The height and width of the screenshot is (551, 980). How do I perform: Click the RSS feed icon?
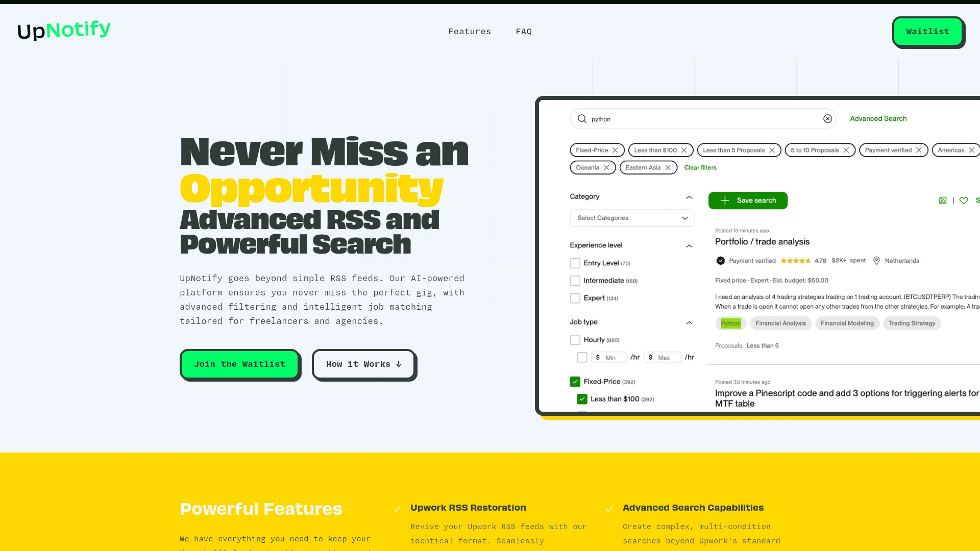point(943,200)
